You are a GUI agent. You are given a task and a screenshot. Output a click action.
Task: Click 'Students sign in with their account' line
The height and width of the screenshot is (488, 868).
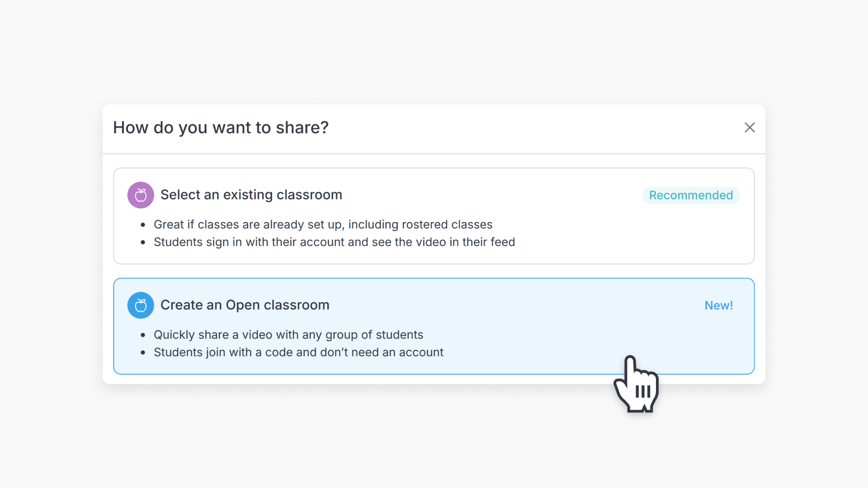tap(334, 242)
